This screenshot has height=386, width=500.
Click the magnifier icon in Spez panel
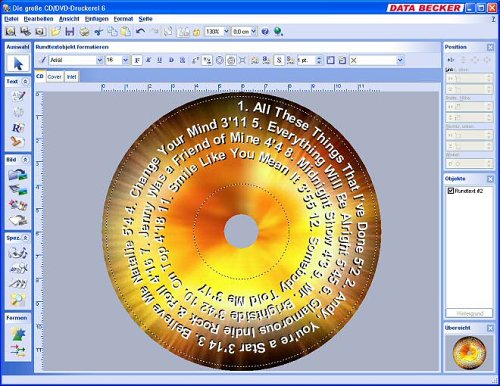18,299
